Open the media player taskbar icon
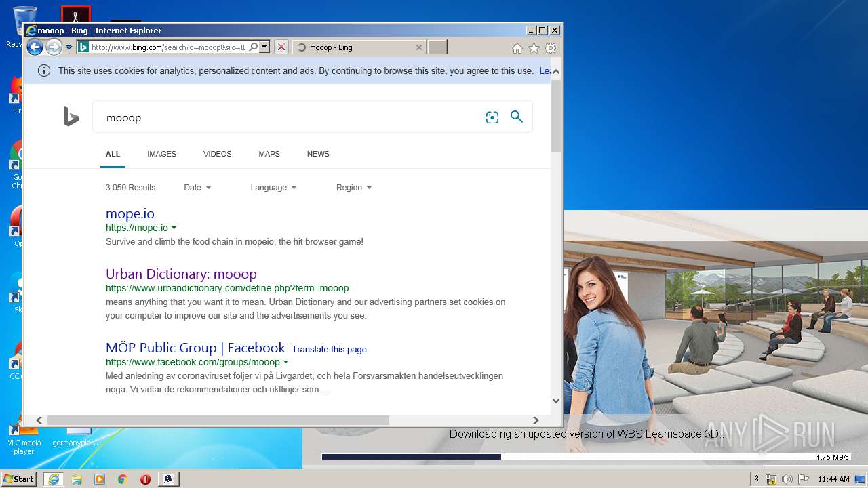This screenshot has width=868, height=488. (100, 479)
